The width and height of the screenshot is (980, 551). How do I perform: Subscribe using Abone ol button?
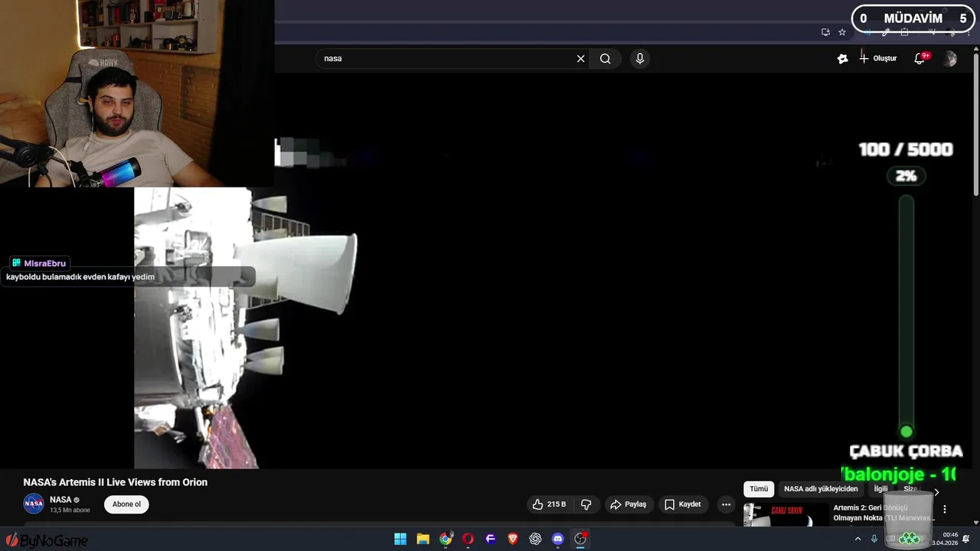126,504
